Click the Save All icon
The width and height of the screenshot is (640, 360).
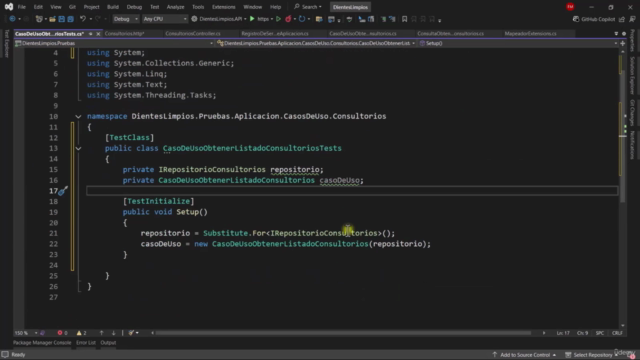[x=70, y=19]
